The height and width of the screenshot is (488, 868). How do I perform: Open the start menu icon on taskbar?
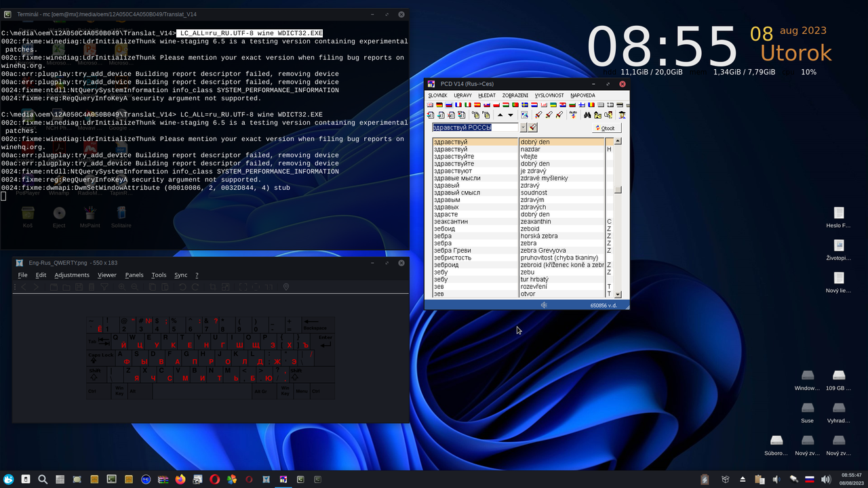[8, 479]
